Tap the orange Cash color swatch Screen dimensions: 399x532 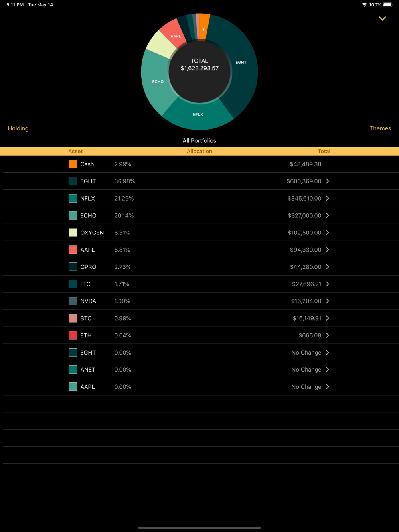tap(73, 164)
